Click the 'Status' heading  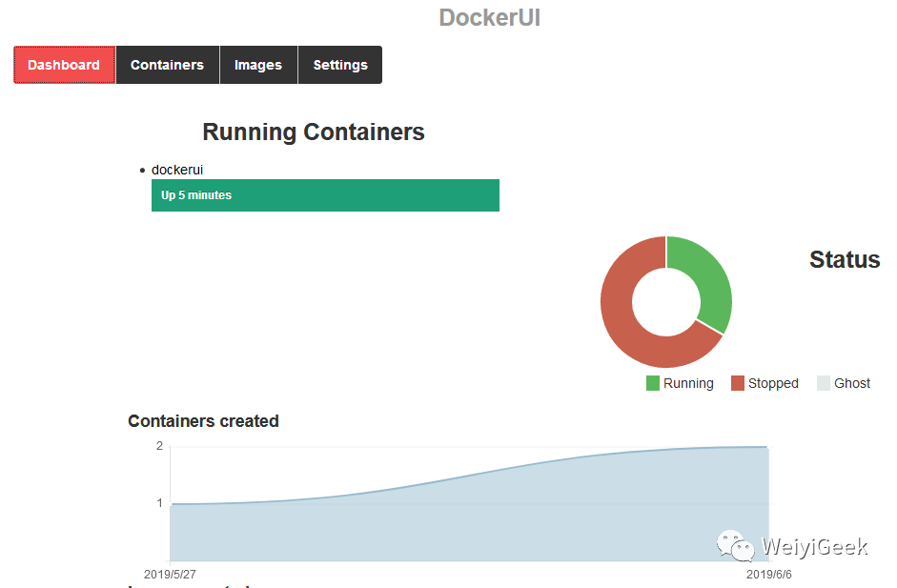(x=845, y=259)
